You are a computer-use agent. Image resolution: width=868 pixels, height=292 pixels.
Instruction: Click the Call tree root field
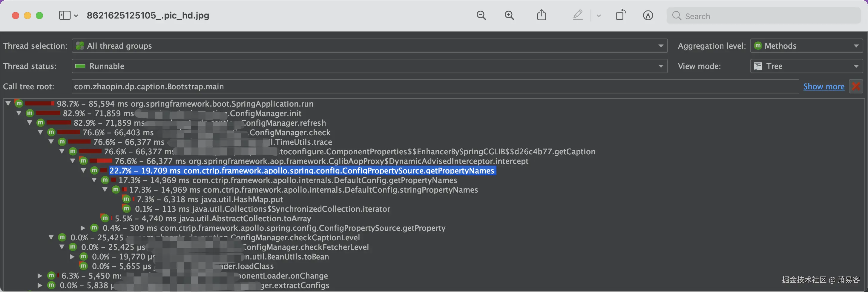[435, 87]
